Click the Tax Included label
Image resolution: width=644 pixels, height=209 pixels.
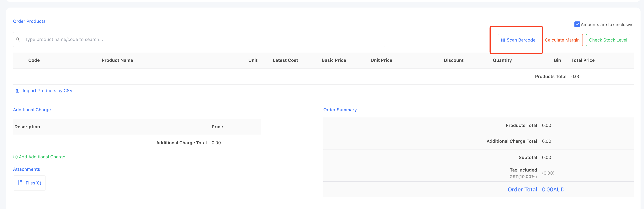click(523, 170)
